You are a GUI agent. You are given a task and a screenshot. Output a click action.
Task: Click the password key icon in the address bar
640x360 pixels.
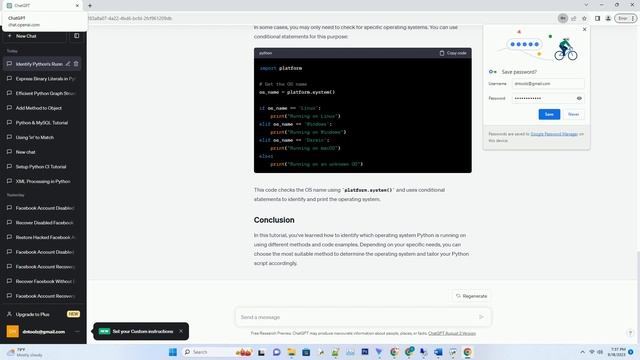(x=562, y=18)
